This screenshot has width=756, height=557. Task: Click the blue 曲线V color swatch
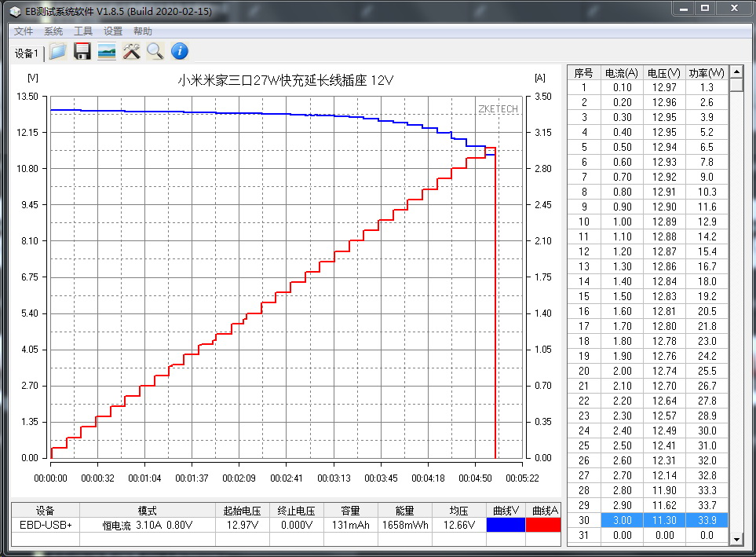[x=505, y=525]
